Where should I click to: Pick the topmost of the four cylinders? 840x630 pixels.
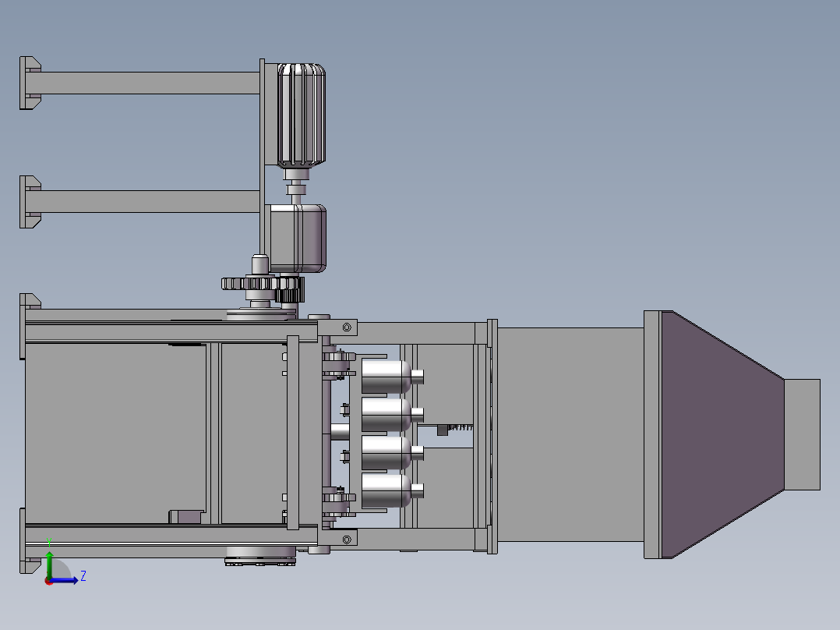(x=393, y=377)
